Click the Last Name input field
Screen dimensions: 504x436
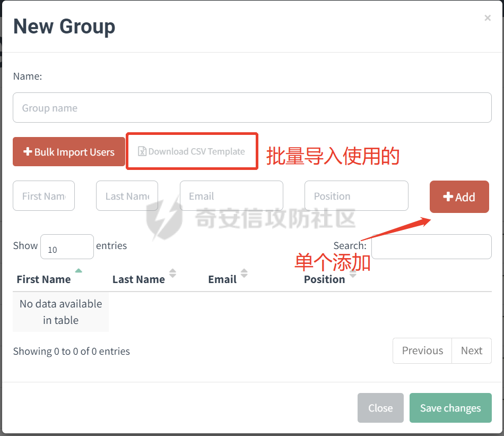127,196
